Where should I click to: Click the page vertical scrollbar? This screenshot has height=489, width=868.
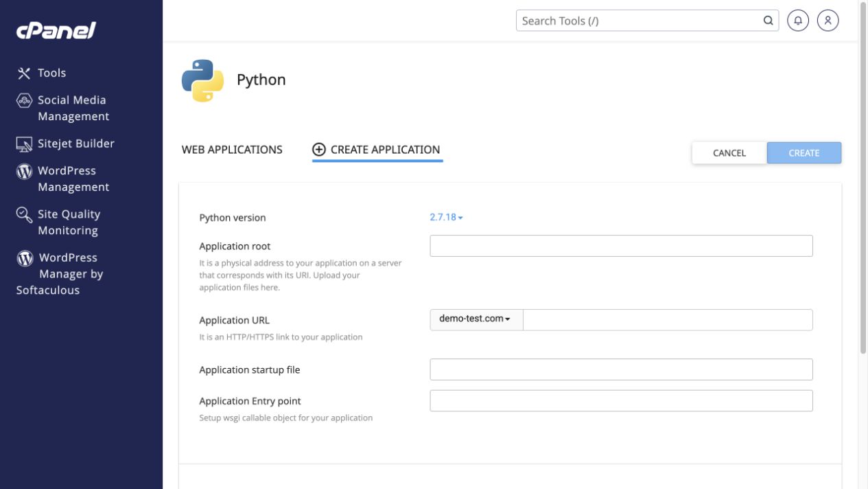click(x=863, y=179)
